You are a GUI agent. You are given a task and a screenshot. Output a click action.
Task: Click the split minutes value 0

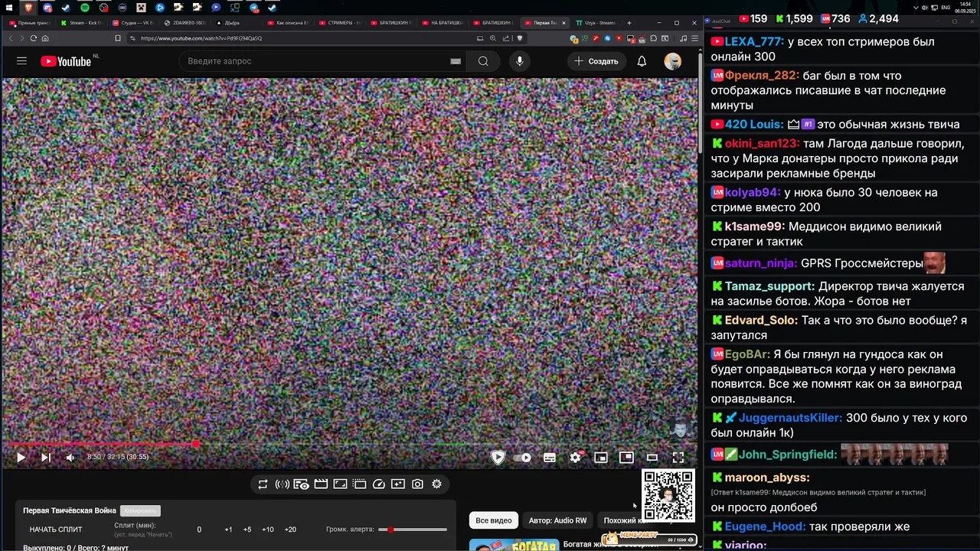[x=199, y=530]
